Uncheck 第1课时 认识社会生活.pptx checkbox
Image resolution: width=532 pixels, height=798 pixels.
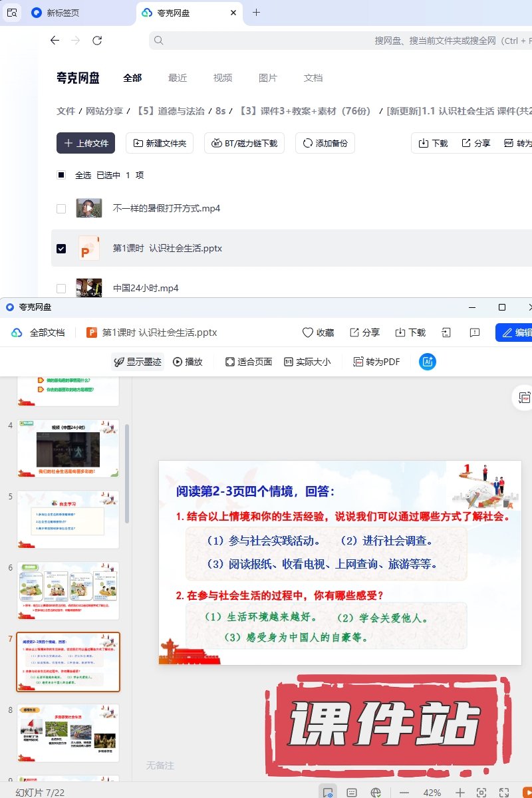click(61, 248)
